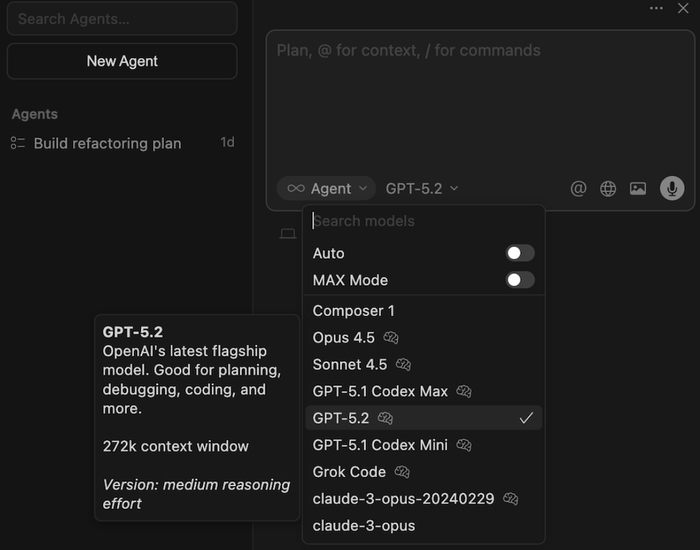Click the Search models field

coord(424,221)
